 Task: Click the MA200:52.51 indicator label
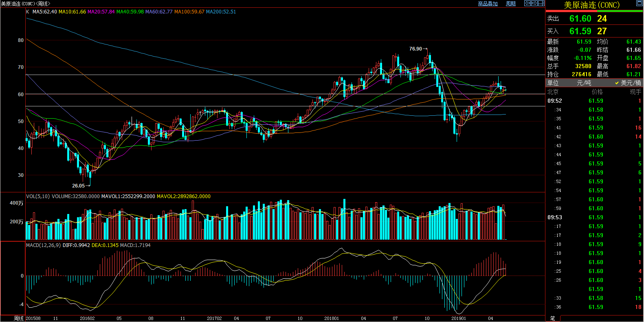pyautogui.click(x=221, y=12)
